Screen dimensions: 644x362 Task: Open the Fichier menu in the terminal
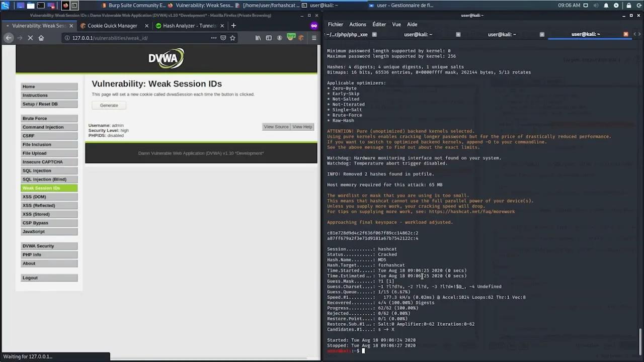pos(335,24)
